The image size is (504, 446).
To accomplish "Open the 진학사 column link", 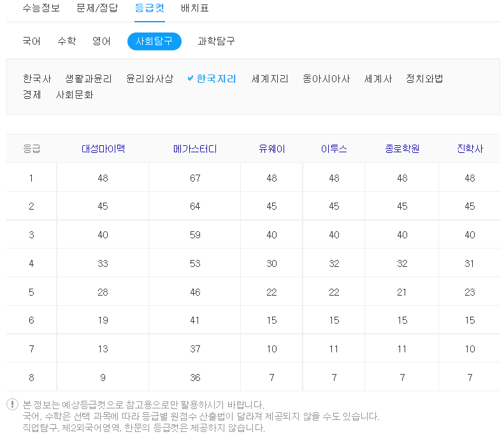I will [x=470, y=149].
